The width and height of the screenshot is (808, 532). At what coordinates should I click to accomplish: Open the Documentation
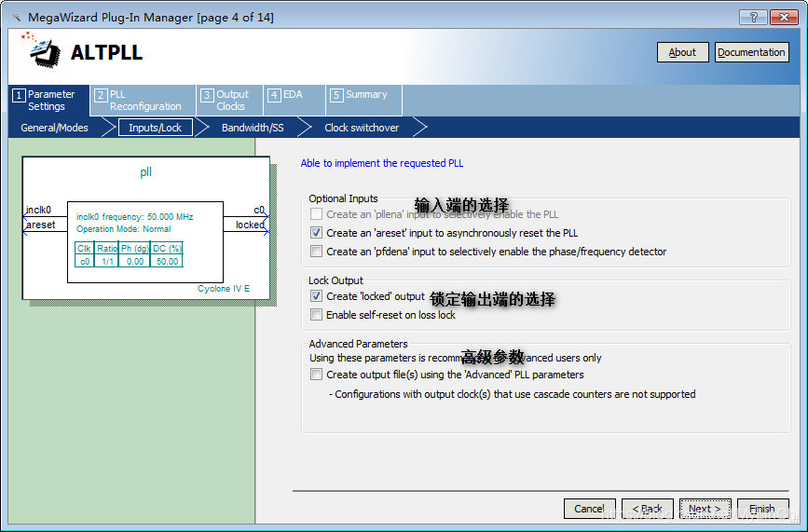pos(751,52)
